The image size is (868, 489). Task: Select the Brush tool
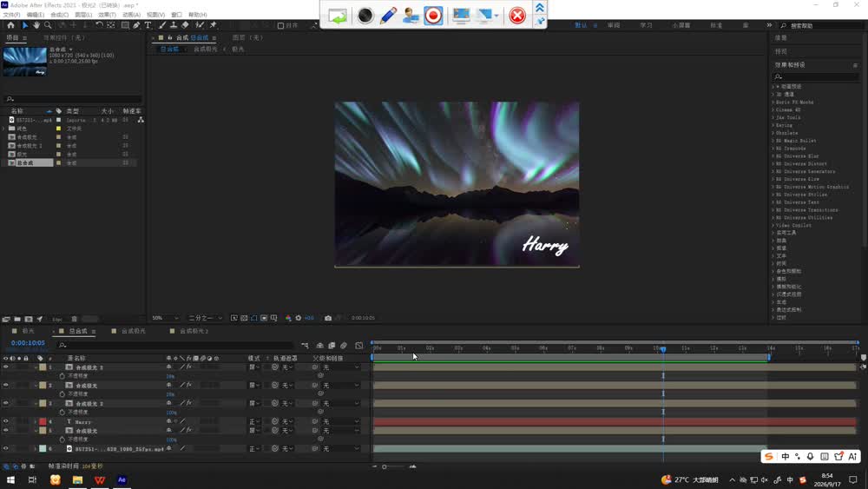click(x=162, y=25)
